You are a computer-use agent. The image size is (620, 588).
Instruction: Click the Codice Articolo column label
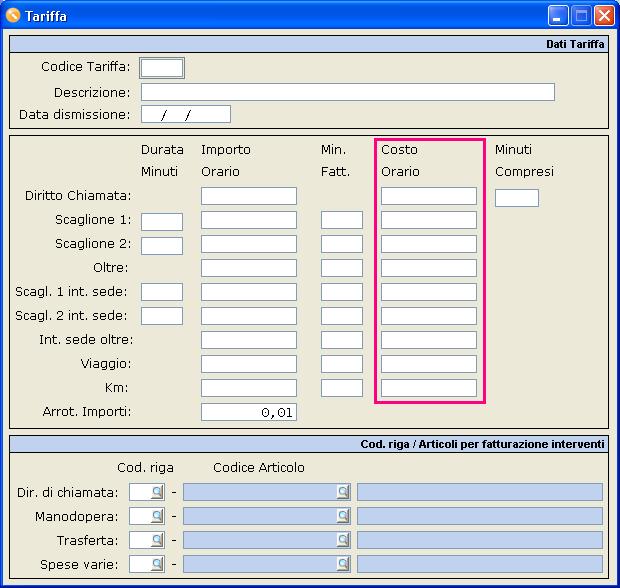259,468
